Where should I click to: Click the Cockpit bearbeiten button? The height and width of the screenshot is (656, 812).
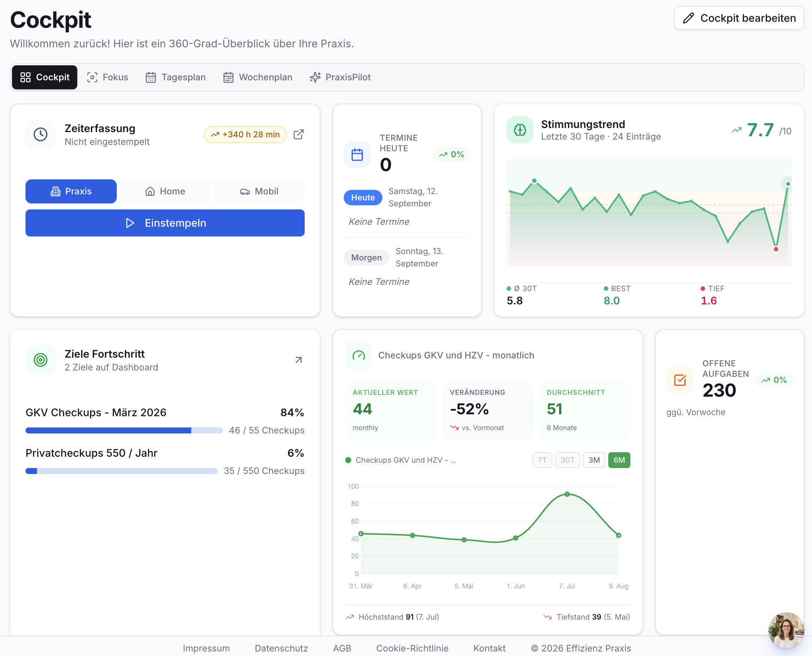pyautogui.click(x=739, y=18)
